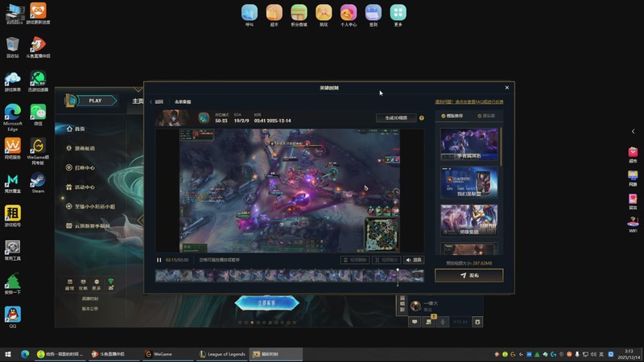644x362 pixels.
Task: Publish the video with the 发布 button
Action: pyautogui.click(x=469, y=275)
